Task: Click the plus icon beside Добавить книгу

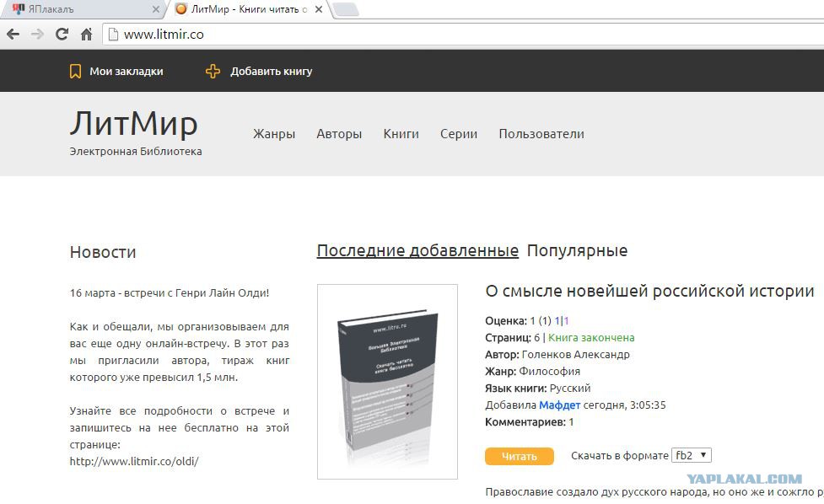Action: click(x=213, y=72)
